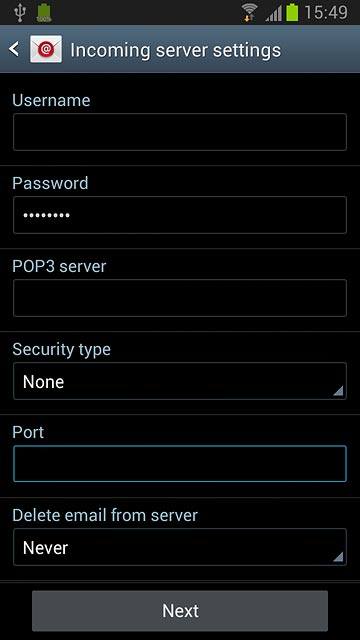Focus the Username input field
This screenshot has height=640, width=360.
[x=180, y=132]
